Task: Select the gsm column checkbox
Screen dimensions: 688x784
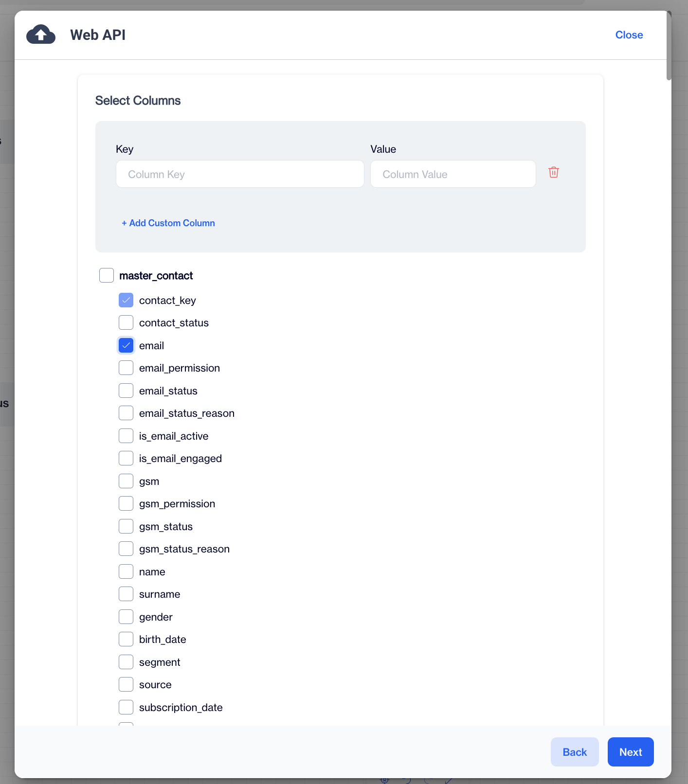Action: (126, 481)
